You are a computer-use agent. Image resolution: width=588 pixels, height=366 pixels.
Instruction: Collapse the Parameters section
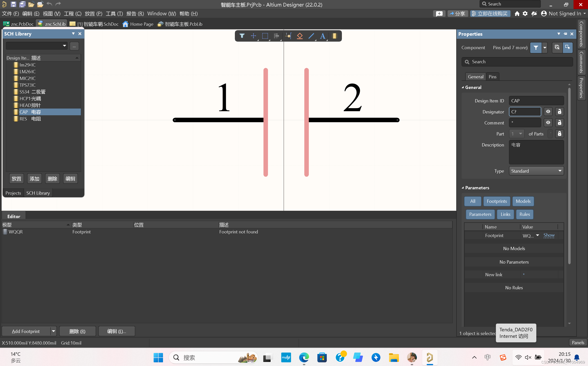pos(463,188)
